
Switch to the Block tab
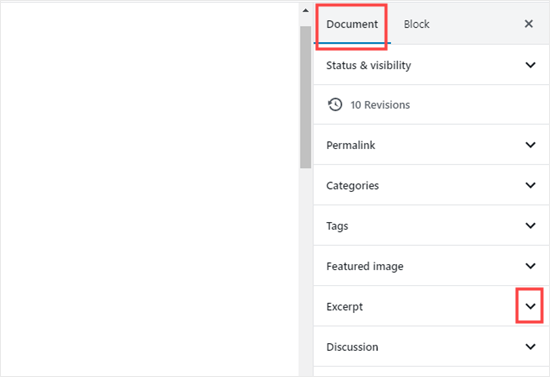click(x=416, y=24)
